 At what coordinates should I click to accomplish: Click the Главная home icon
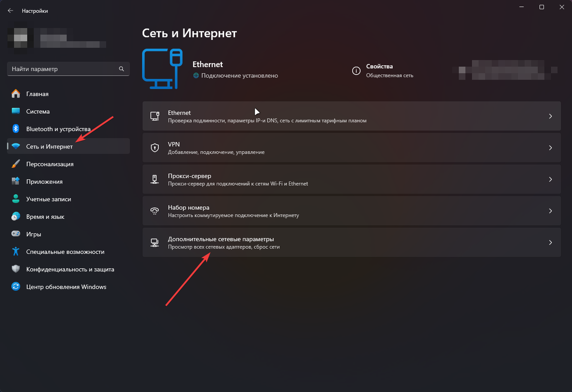(16, 94)
